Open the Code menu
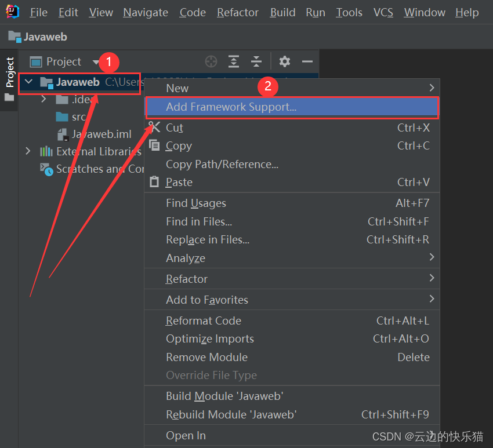The height and width of the screenshot is (448, 493). 193,13
